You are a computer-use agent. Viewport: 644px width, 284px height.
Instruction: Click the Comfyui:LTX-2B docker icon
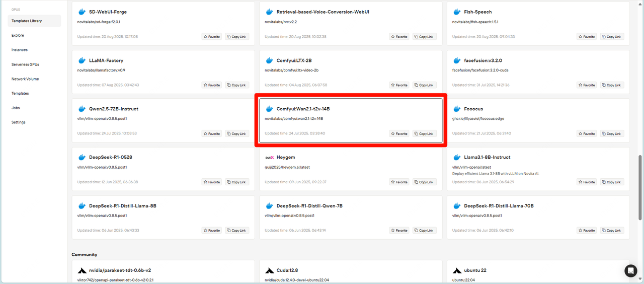click(x=269, y=60)
